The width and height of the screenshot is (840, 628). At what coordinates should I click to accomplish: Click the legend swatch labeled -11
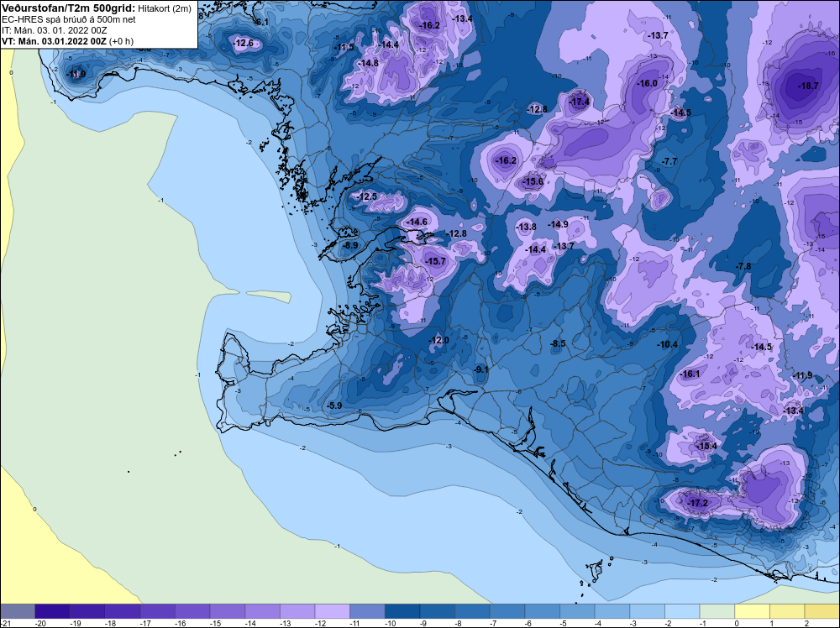pyautogui.click(x=368, y=611)
